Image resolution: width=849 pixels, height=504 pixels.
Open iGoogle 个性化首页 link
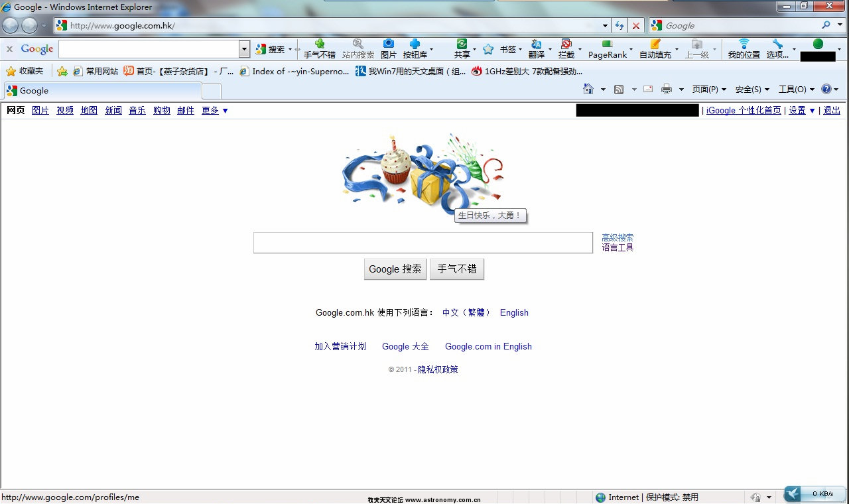coord(744,111)
